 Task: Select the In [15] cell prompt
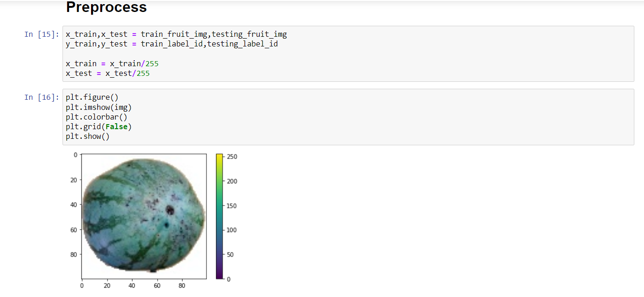[42, 34]
